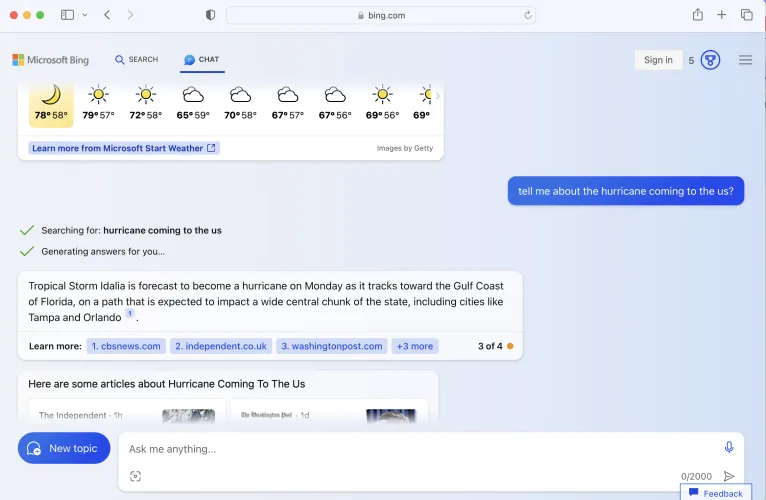Open the Microsoft Rewards badge icon

tap(710, 60)
